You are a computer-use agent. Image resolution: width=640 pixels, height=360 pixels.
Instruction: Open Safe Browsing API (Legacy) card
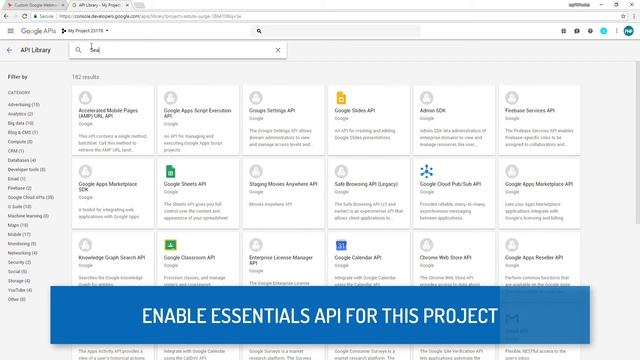(369, 193)
